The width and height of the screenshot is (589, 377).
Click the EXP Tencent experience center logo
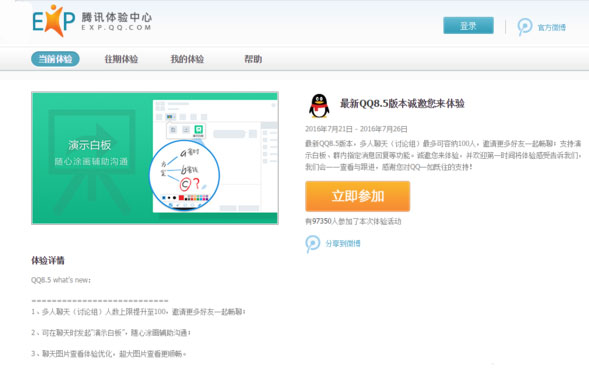[92, 21]
